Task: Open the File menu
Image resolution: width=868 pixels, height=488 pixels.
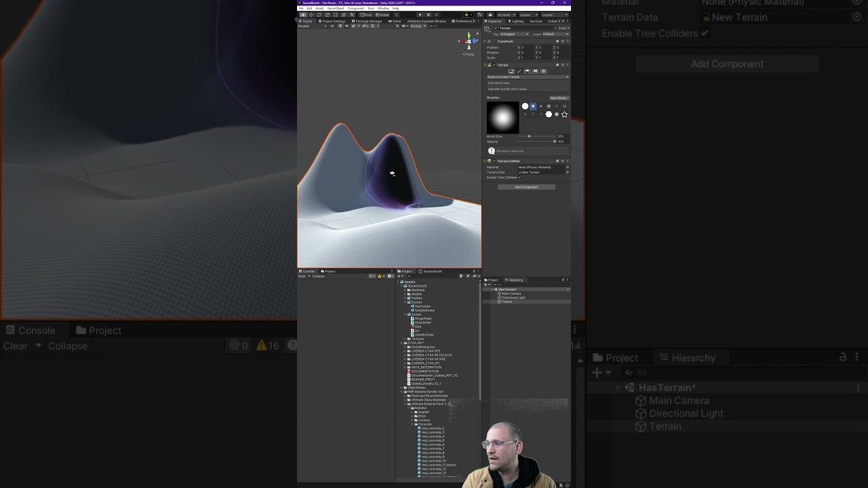Action: [x=301, y=8]
